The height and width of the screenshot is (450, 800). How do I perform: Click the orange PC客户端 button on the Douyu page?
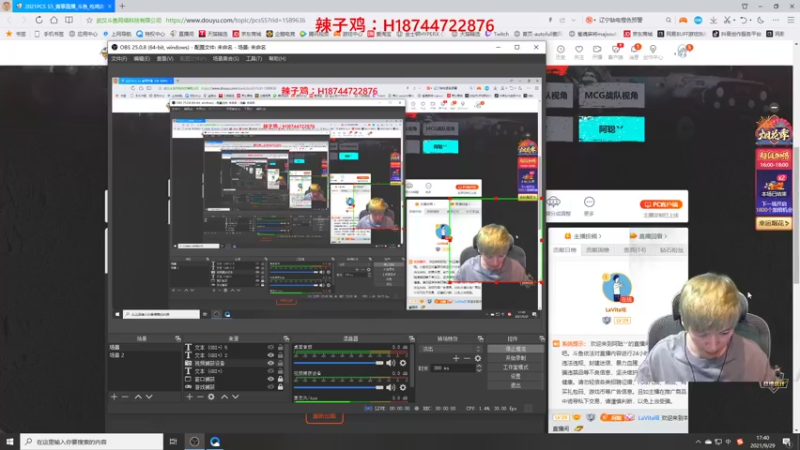[661, 205]
